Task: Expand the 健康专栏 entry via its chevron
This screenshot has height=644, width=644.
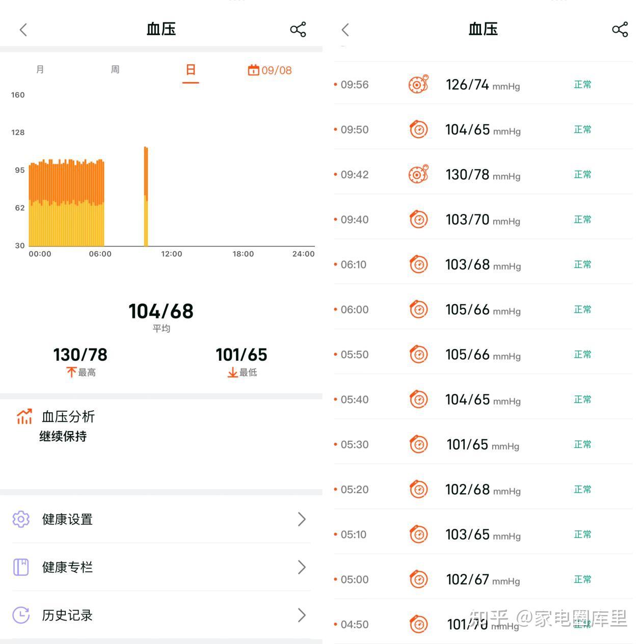Action: click(x=302, y=567)
